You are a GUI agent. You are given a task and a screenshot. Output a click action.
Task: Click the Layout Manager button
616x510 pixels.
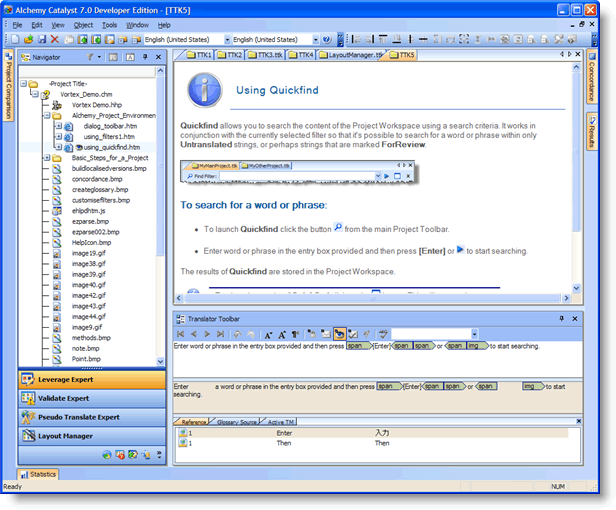(92, 436)
